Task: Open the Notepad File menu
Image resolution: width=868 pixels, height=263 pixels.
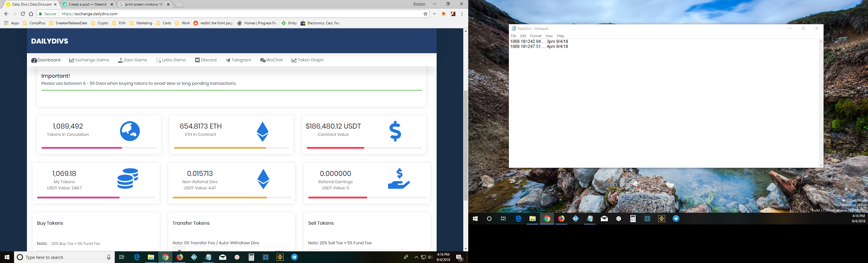Action: [514, 36]
